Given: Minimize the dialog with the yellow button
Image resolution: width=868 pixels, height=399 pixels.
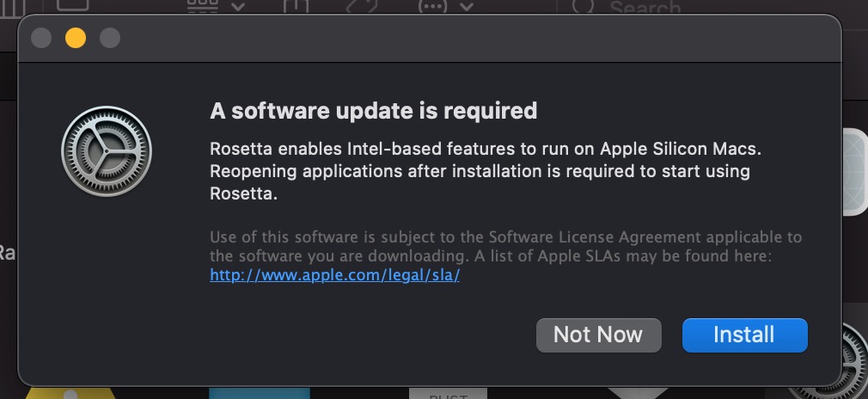Looking at the screenshot, I should coord(76,39).
